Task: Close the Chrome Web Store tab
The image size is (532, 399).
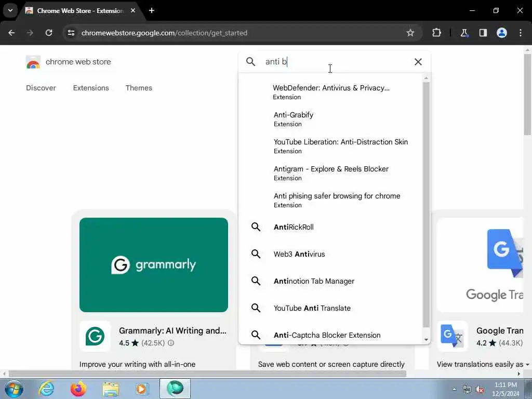Action: click(133, 10)
